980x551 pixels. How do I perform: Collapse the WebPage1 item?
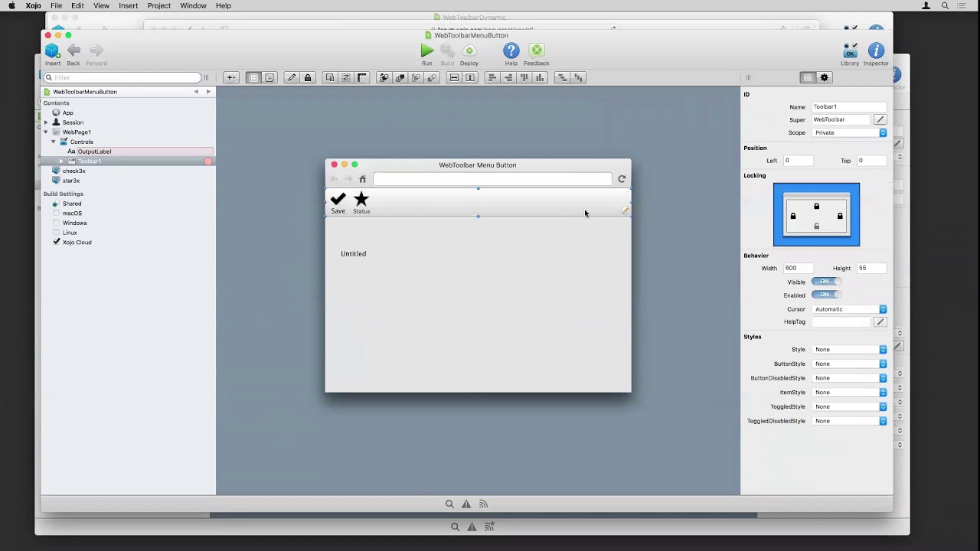point(46,132)
